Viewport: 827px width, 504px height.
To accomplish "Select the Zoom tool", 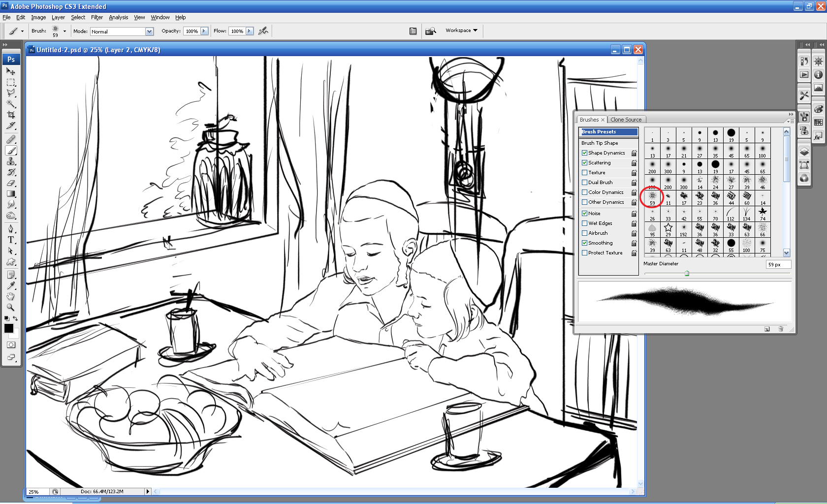I will (10, 307).
